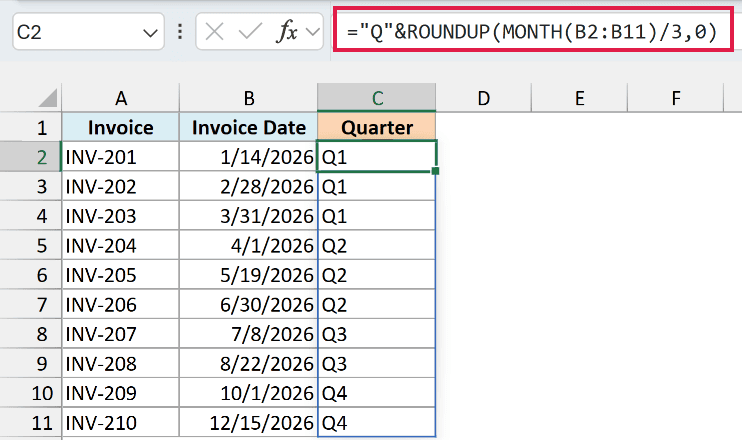Click the formula bar vertical dots handle

click(x=180, y=32)
